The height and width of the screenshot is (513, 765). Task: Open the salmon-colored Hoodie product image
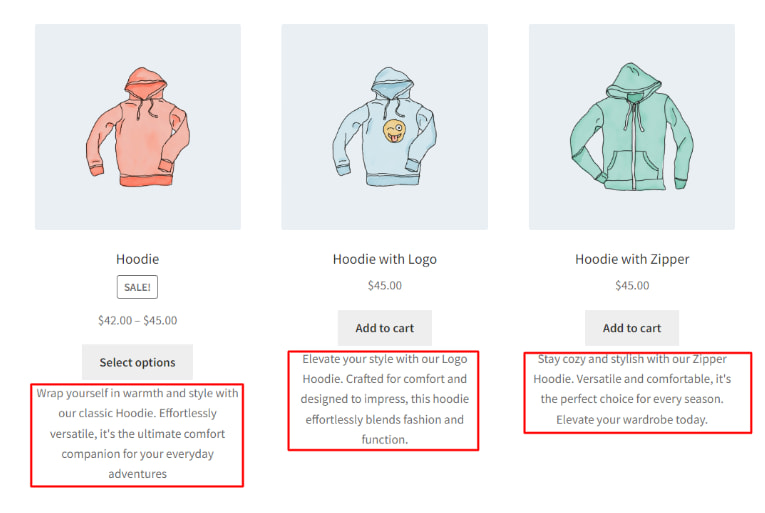coord(138,127)
